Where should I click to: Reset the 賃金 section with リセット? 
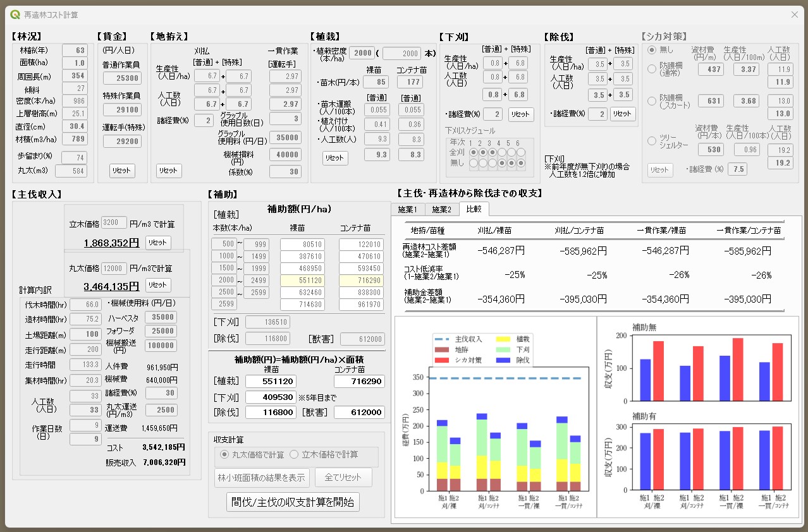point(122,171)
